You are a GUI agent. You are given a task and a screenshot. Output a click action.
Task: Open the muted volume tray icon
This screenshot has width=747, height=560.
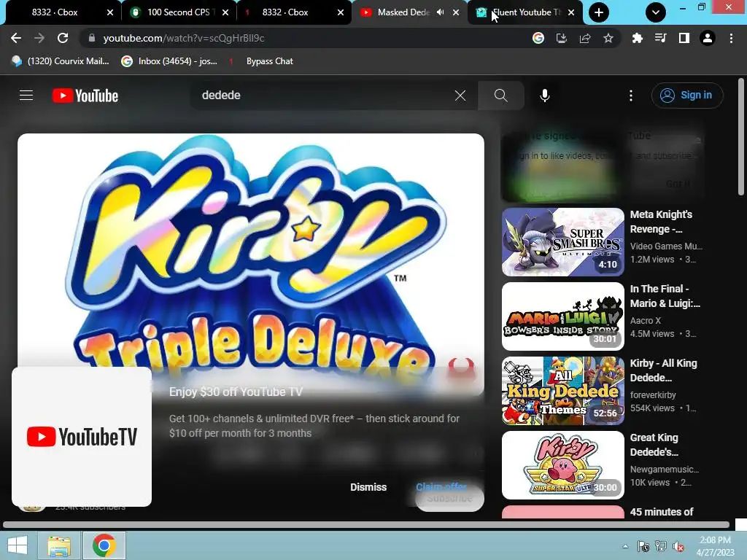tap(678, 546)
